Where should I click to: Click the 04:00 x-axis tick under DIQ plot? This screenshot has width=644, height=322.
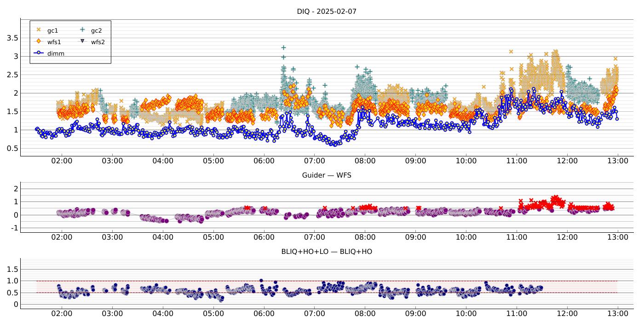(x=163, y=161)
